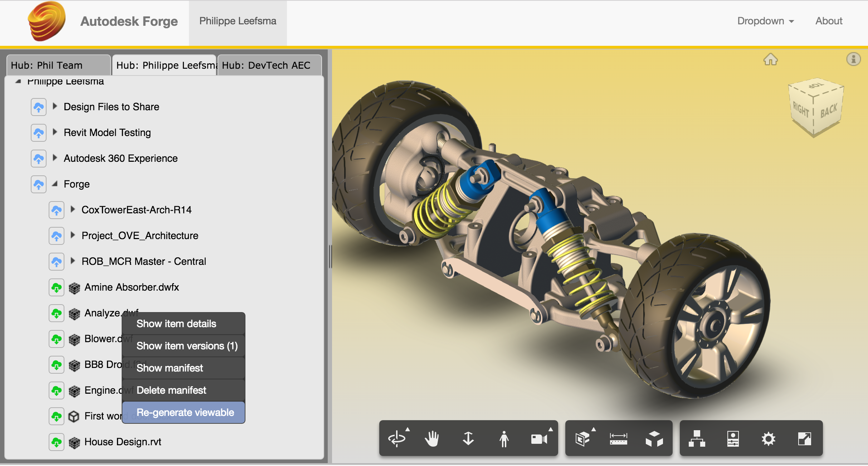Click the Home view icon
Screen dimensions: 868x466
tap(771, 59)
